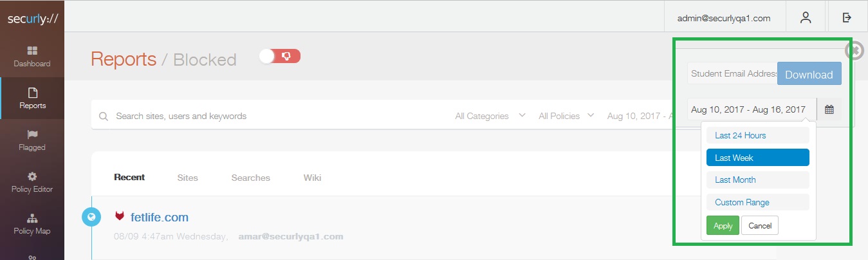
Task: Open the Policy Map hierarchy icon
Action: [x=32, y=218]
